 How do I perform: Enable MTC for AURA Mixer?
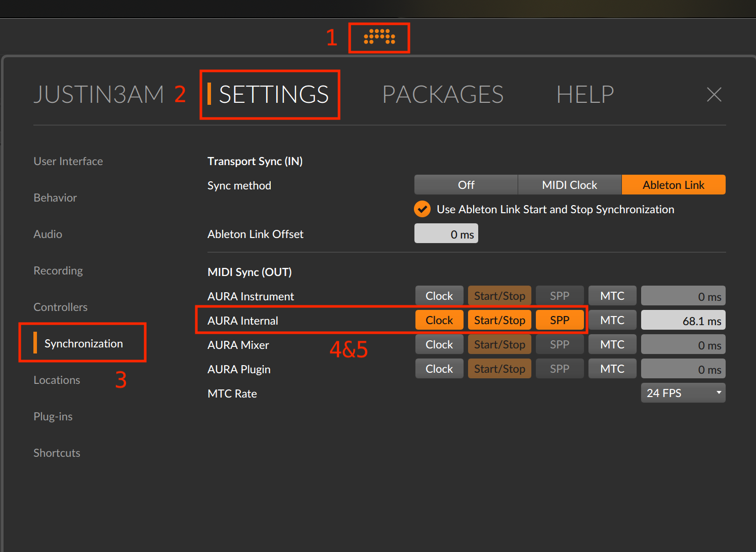(612, 344)
